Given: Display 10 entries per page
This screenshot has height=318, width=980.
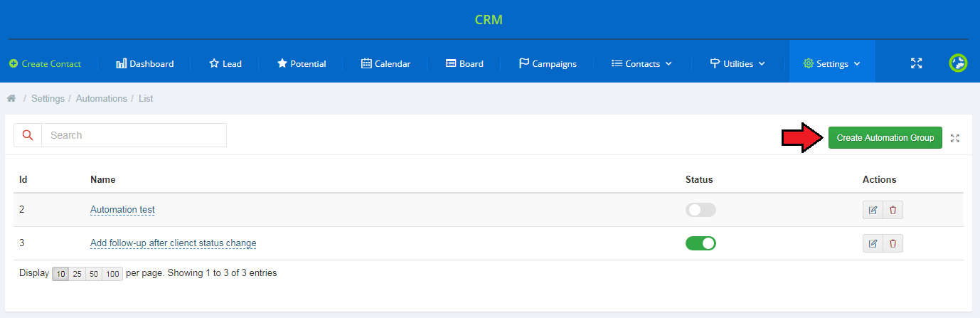Looking at the screenshot, I should 60,273.
